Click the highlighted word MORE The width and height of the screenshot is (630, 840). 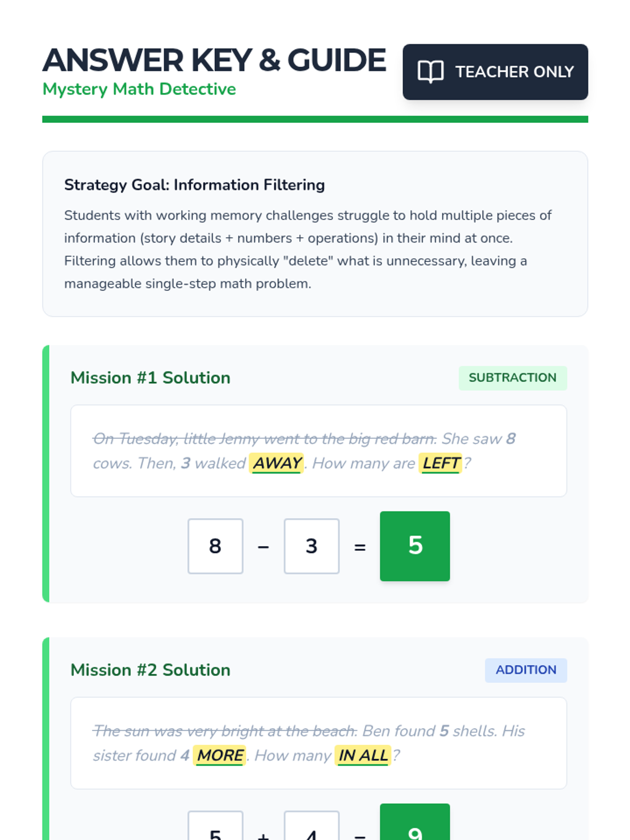tap(220, 755)
